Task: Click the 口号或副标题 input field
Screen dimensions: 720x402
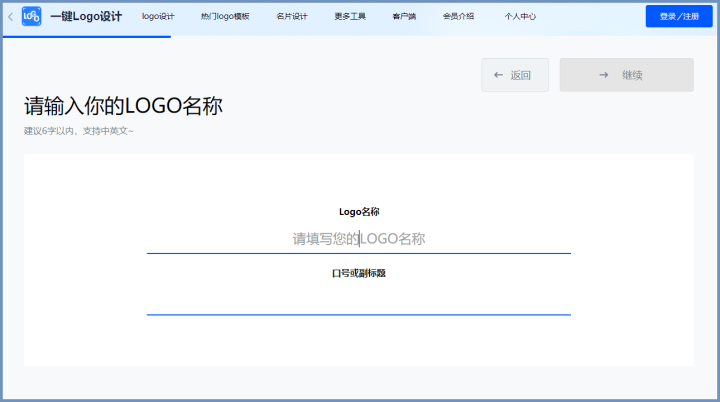Action: point(358,300)
